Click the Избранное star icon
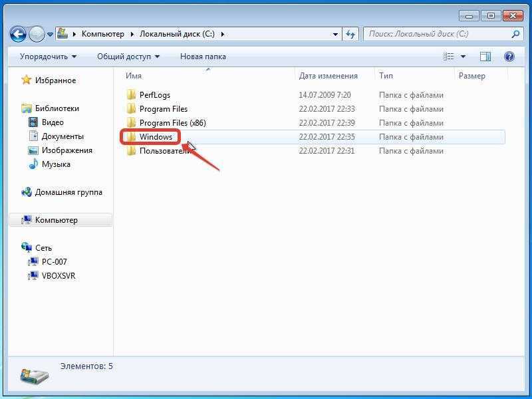 26,80
